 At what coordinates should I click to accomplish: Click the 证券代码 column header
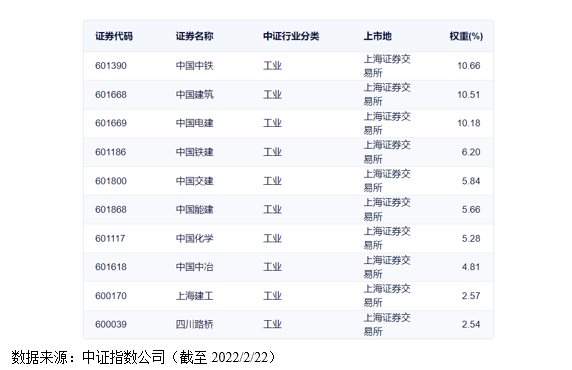tap(114, 36)
